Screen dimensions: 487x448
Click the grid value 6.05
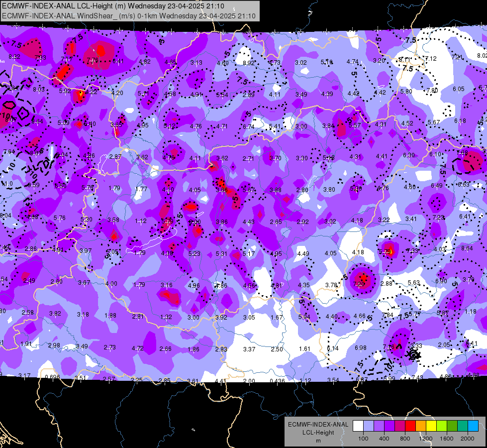click(459, 89)
